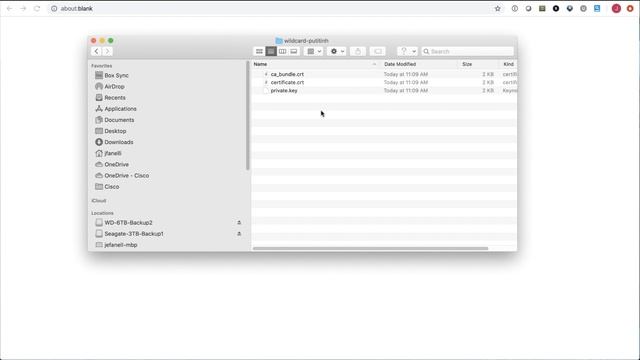Click the page info icon in address bar
The width and height of the screenshot is (640, 360).
coord(54,9)
